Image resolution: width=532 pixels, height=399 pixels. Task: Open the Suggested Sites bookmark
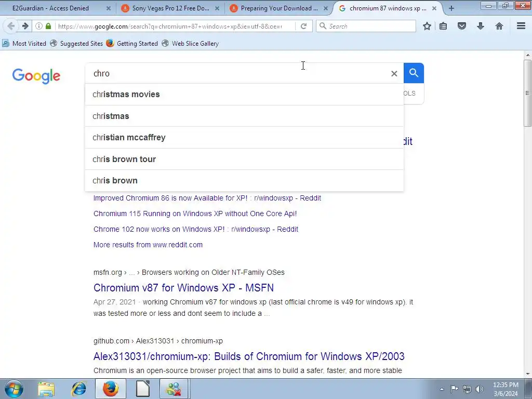point(76,44)
